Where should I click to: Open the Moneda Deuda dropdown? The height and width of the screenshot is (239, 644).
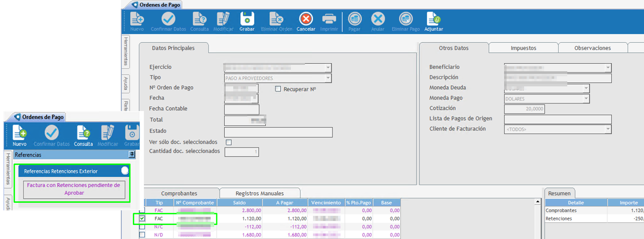pyautogui.click(x=586, y=88)
